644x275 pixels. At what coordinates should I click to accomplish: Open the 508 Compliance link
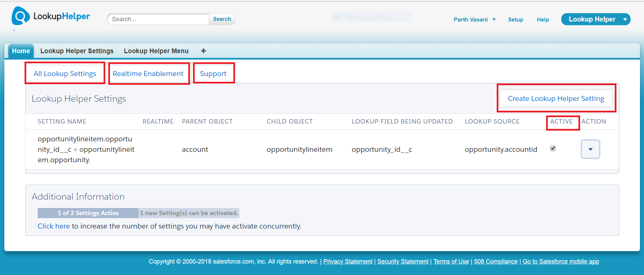coord(496,262)
